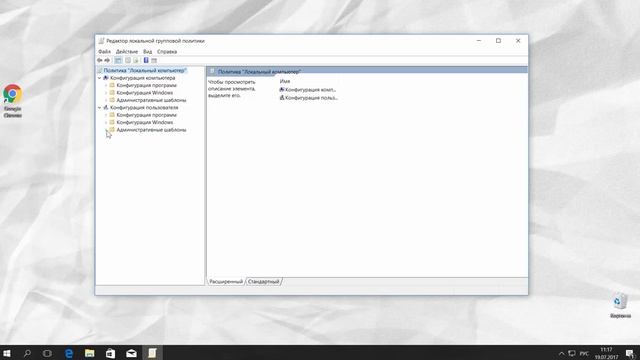Expand Конфигурация Windows under Конфигурация пользователя
Viewport: 640px width, 360px height.
tap(106, 122)
